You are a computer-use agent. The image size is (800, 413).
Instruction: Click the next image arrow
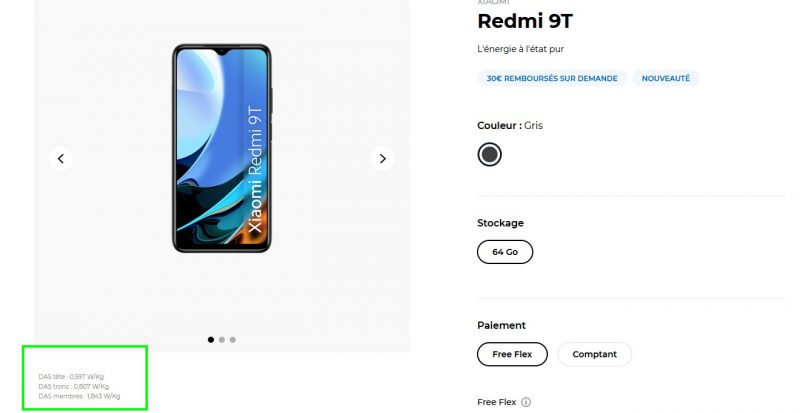coord(382,158)
